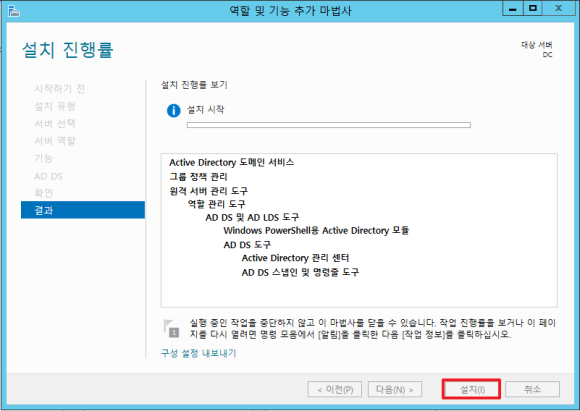Click the 설치(I) install button
This screenshot has height=411, width=580.
click(472, 389)
